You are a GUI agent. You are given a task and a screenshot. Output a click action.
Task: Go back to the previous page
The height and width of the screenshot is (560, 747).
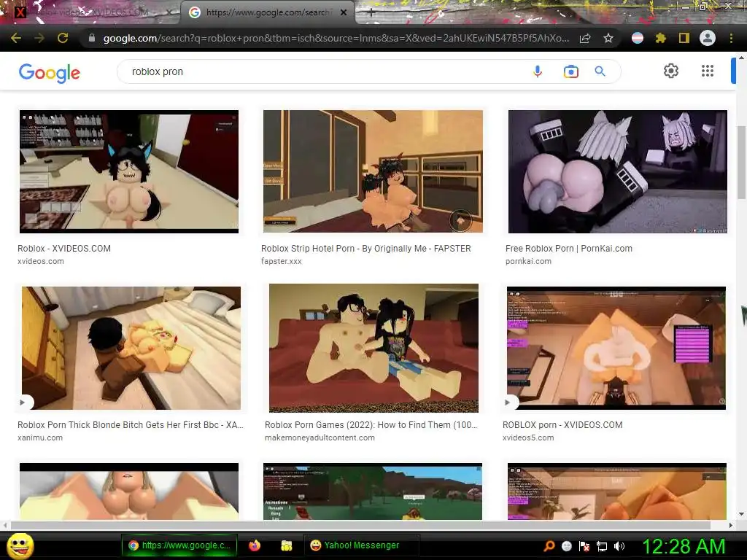(x=16, y=38)
